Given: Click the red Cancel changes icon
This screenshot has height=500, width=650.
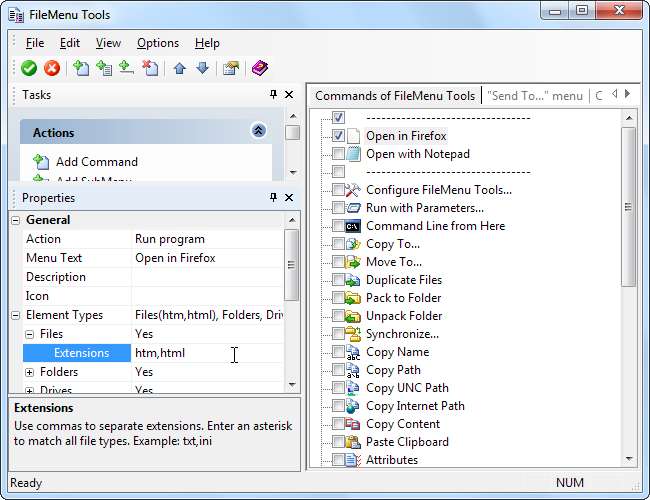Looking at the screenshot, I should [51, 68].
